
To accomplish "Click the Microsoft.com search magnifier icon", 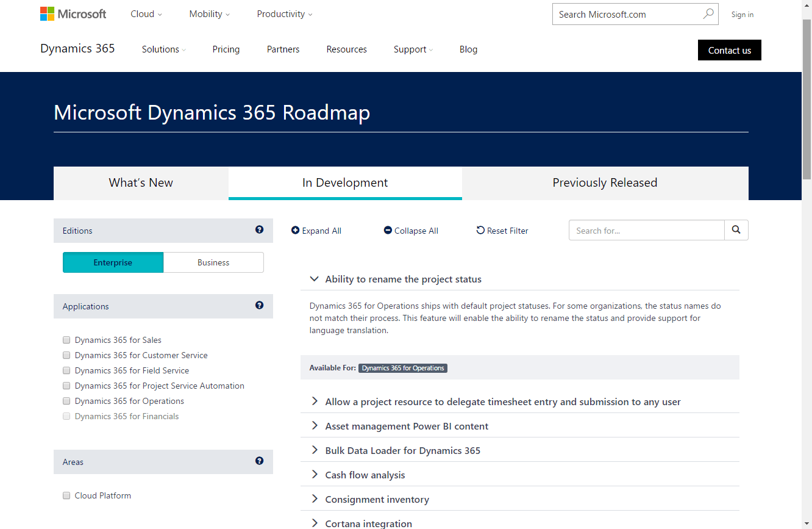I will tap(707, 13).
